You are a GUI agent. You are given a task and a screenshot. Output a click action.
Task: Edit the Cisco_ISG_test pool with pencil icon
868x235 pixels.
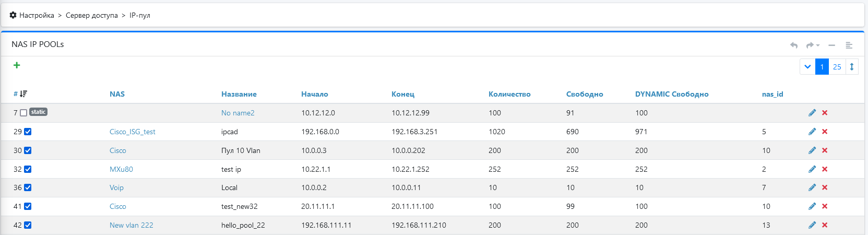point(812,132)
